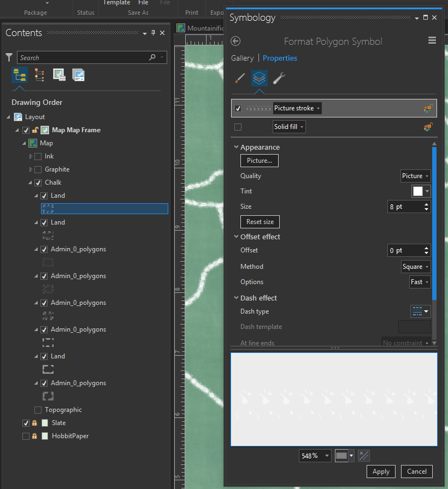Open the Symbol brush tab icon

[x=239, y=78]
